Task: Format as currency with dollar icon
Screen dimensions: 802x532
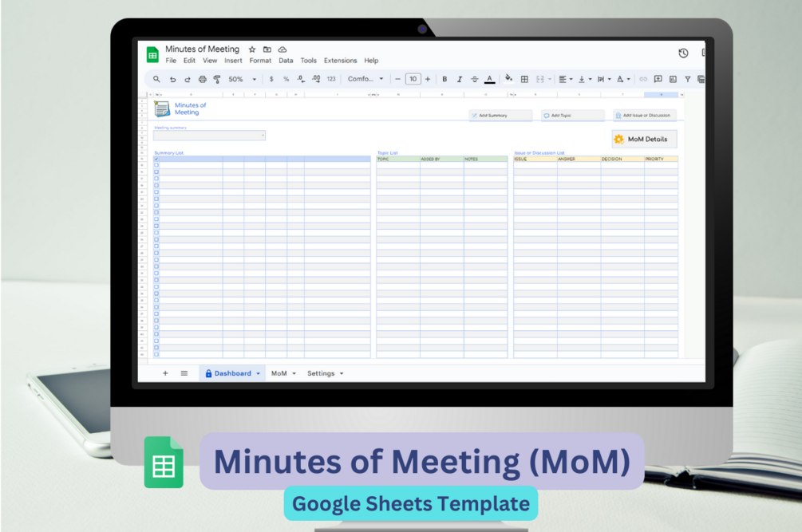Action: coord(271,79)
